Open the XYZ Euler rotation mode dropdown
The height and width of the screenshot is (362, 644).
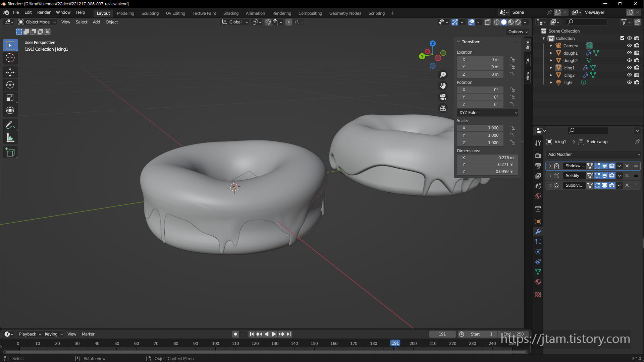coord(487,113)
